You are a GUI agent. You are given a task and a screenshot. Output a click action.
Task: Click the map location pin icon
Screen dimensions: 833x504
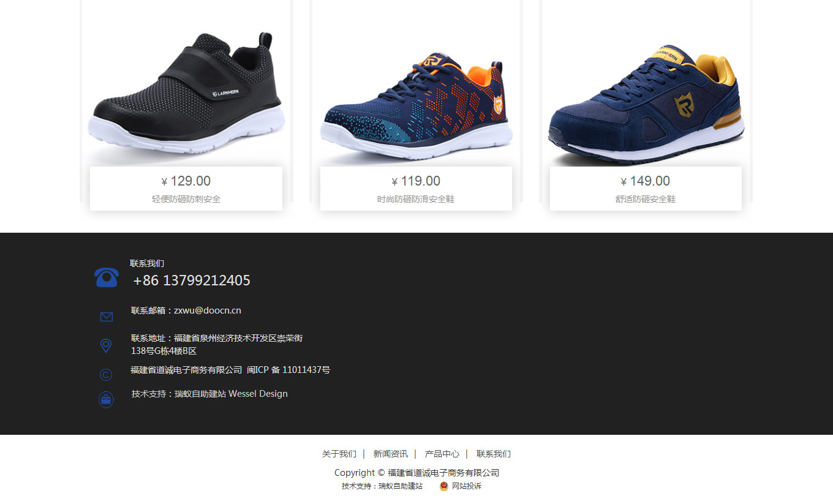tap(106, 346)
